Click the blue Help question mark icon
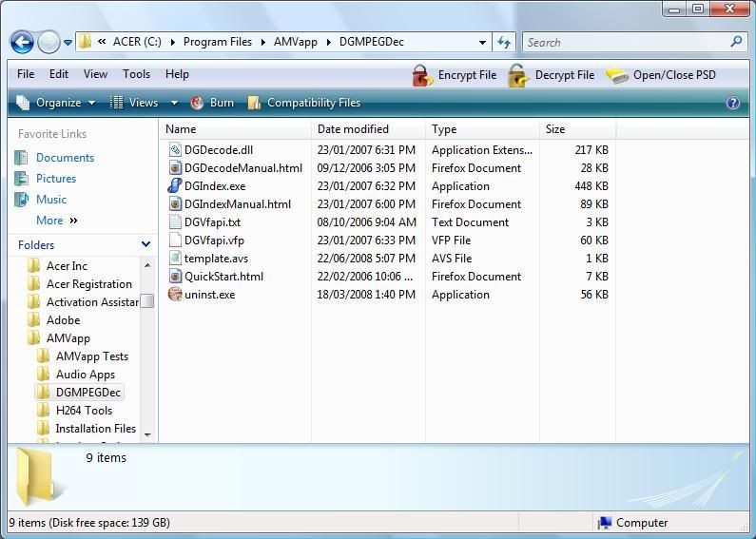 pyautogui.click(x=733, y=103)
